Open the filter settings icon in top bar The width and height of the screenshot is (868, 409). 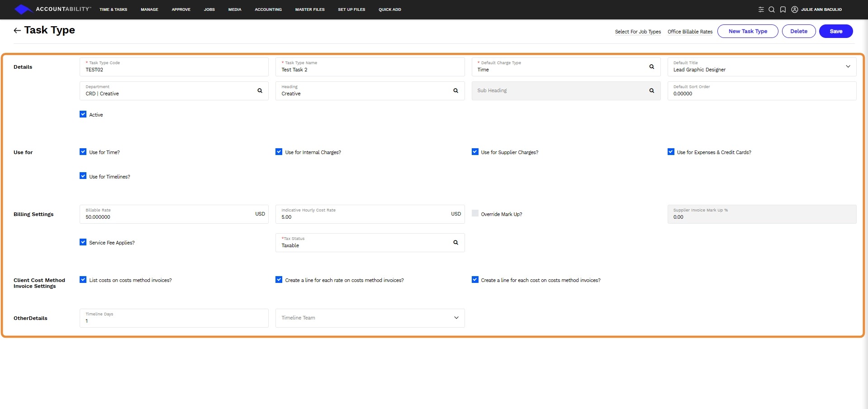coord(761,9)
